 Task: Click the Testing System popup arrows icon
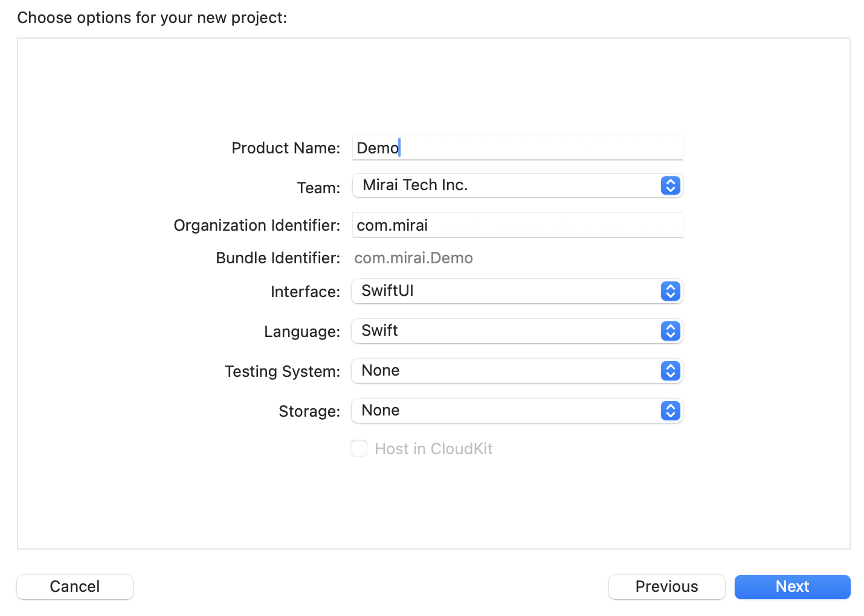671,371
